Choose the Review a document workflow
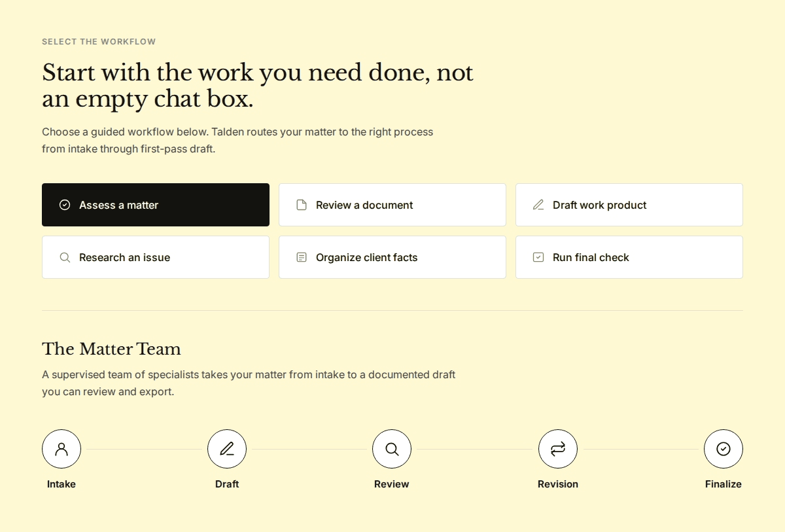The width and height of the screenshot is (785, 532). (x=392, y=205)
